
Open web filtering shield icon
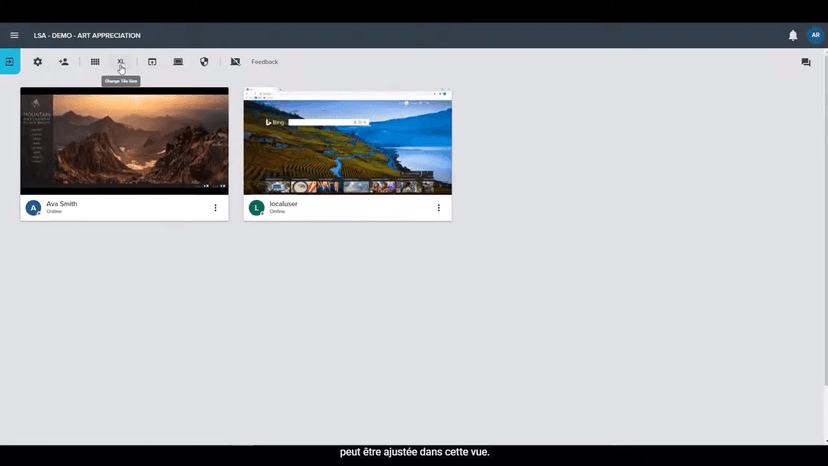[x=204, y=62]
